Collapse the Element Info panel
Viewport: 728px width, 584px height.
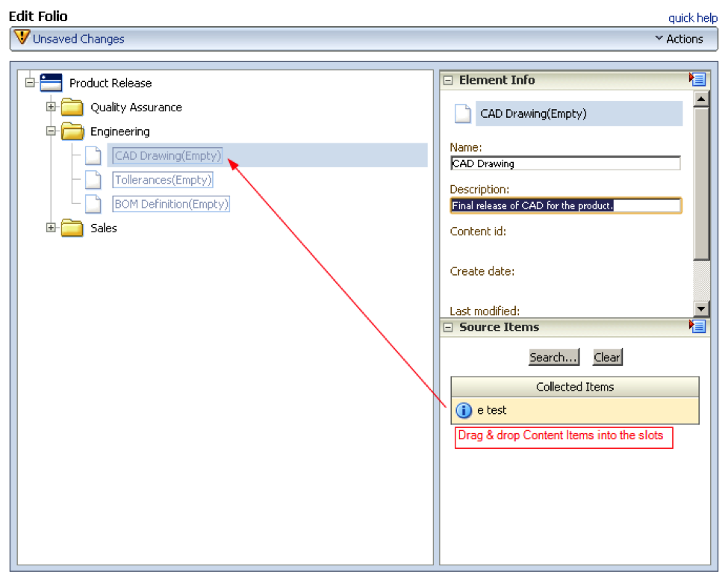pyautogui.click(x=448, y=81)
